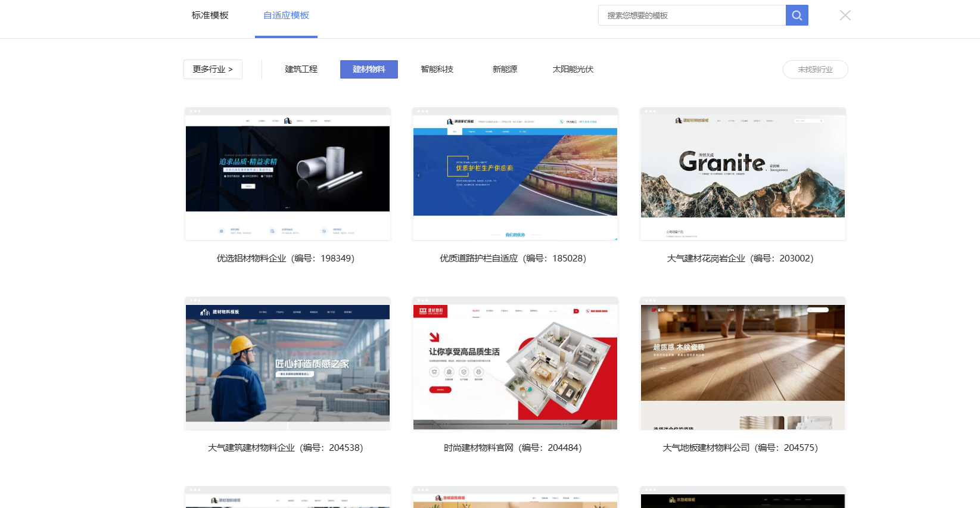Open the wood flooring template thumbnail 204575

click(743, 363)
